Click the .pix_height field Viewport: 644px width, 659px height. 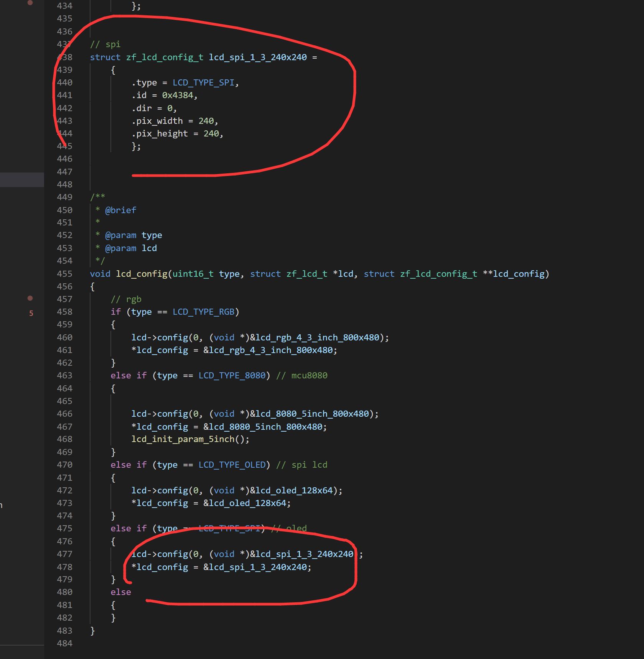coord(160,134)
